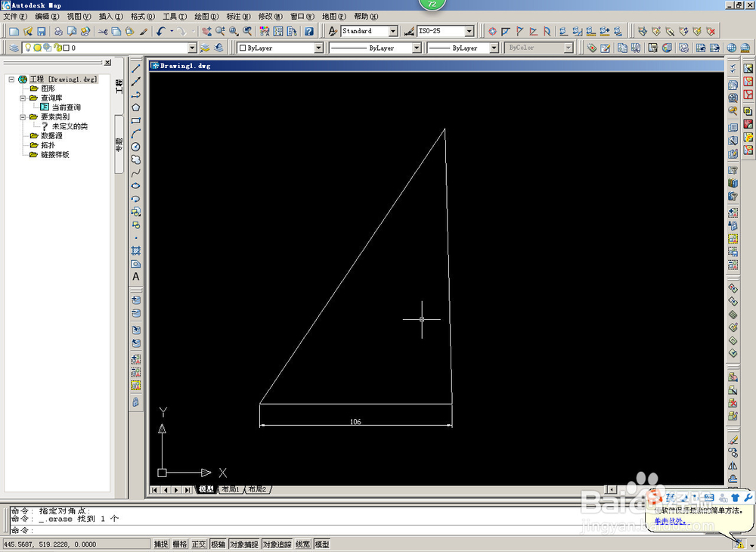756x552 pixels.
Task: Click the Cut (scissors) icon
Action: (x=103, y=31)
